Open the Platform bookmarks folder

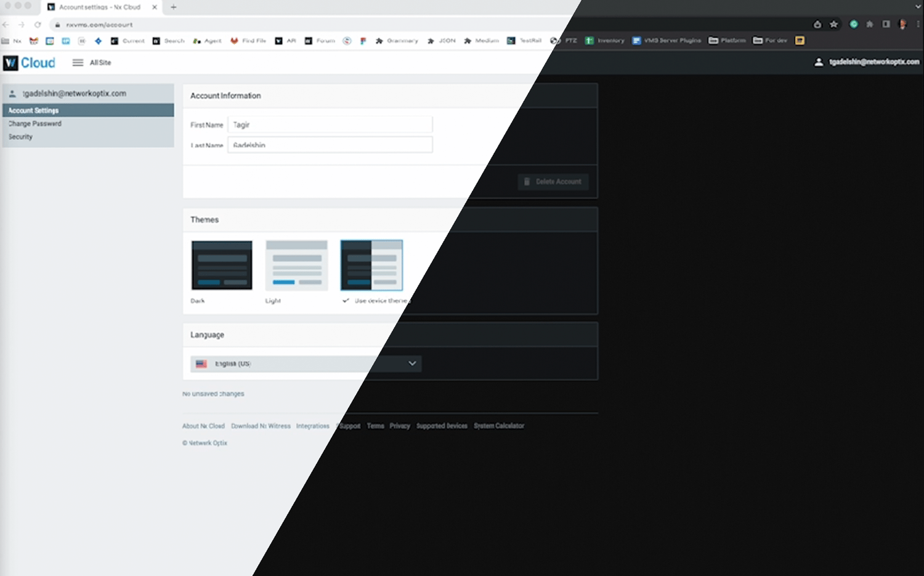(727, 41)
